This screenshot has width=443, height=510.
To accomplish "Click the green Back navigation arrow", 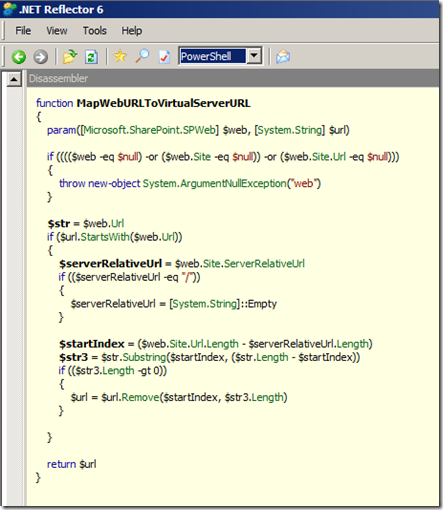I will 19,57.
